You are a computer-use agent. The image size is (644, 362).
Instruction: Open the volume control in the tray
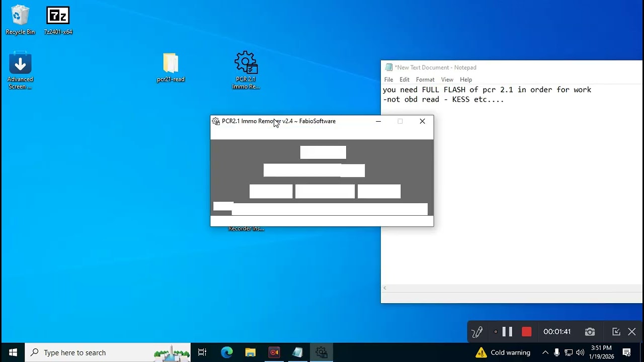tap(580, 352)
